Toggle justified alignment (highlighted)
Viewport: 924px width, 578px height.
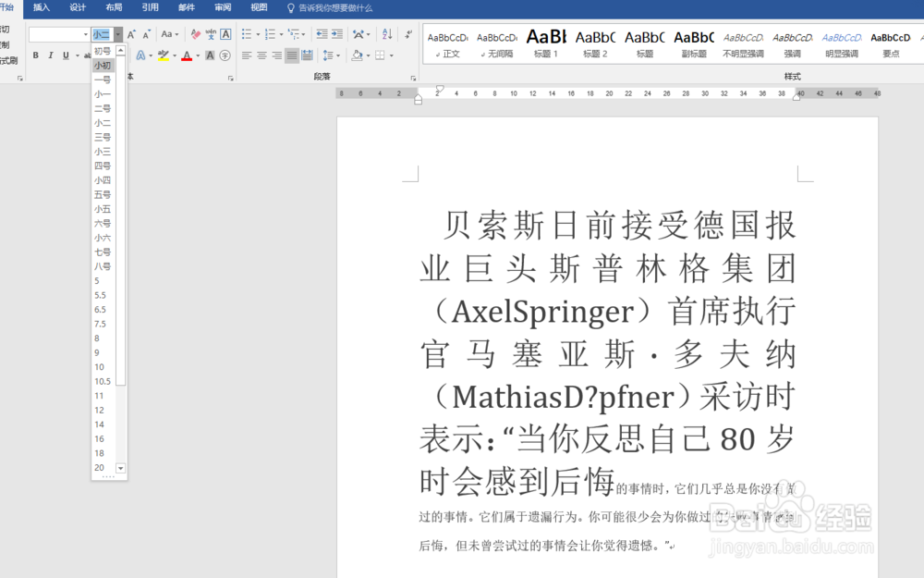click(x=292, y=55)
